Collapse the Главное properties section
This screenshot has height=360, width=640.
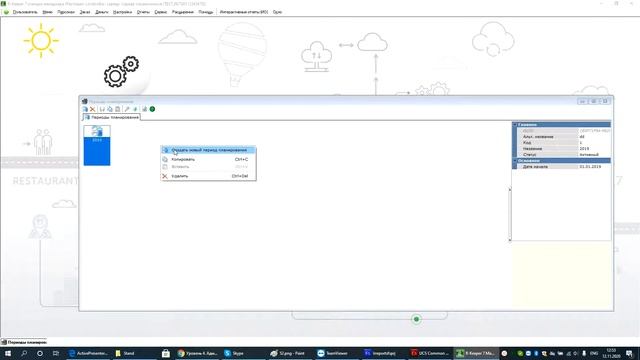pos(515,124)
